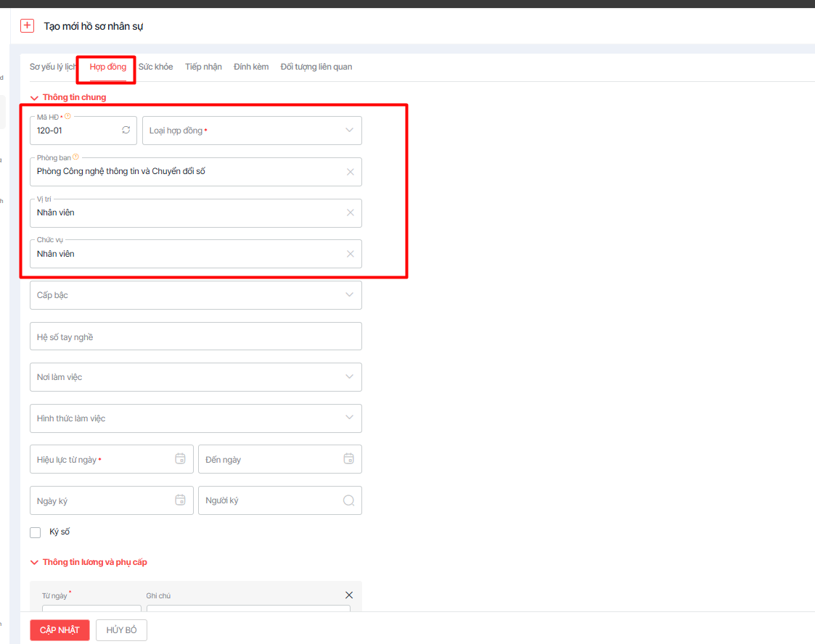Screen dimensions: 815x644
Task: Open calendar for Hiệu lực từ ngày
Action: [180, 459]
